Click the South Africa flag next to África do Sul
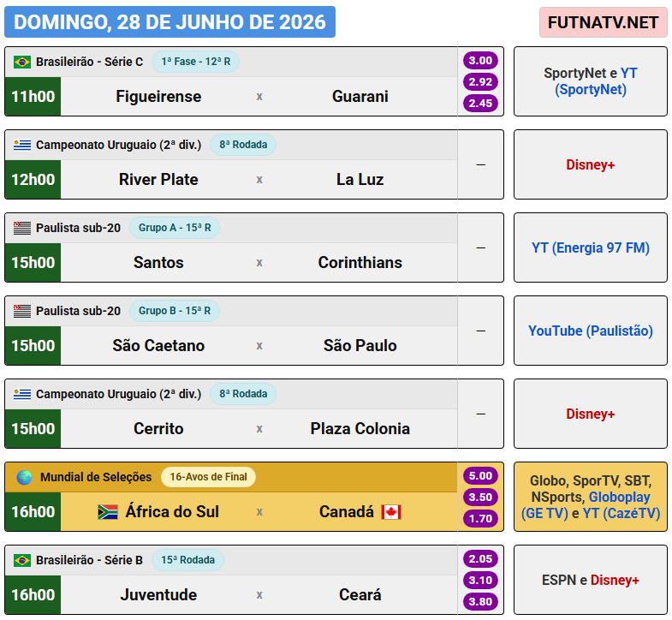 point(108,512)
